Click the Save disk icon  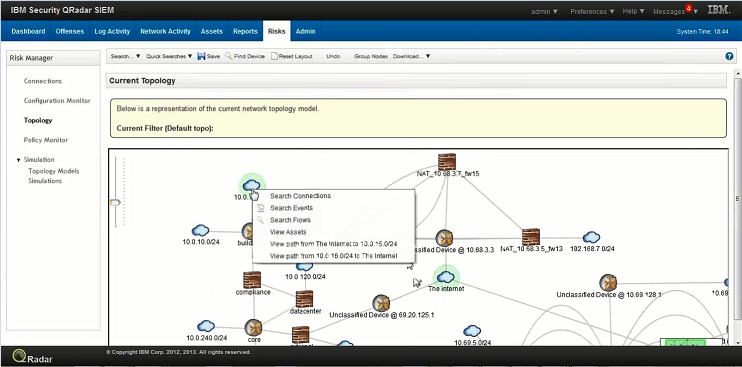pyautogui.click(x=201, y=56)
